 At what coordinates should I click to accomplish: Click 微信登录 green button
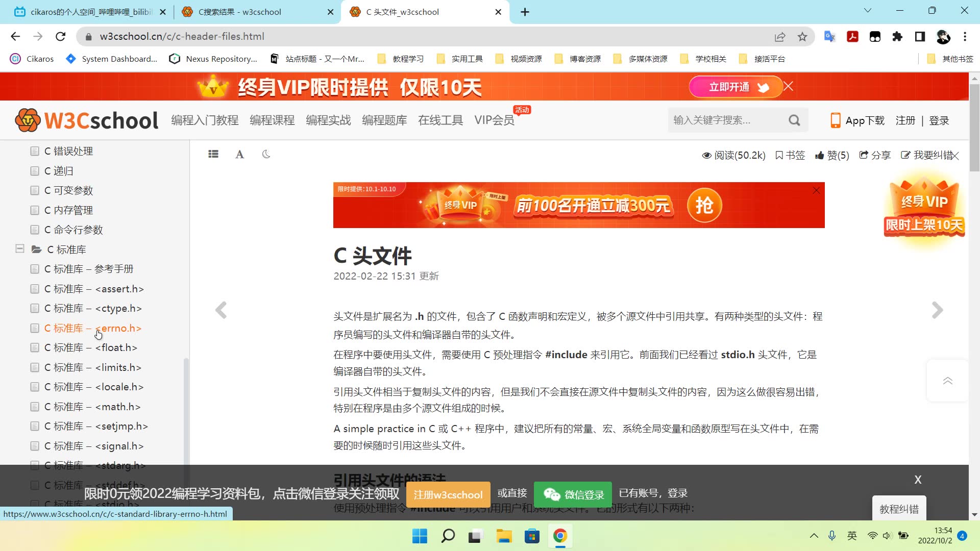[x=573, y=494]
